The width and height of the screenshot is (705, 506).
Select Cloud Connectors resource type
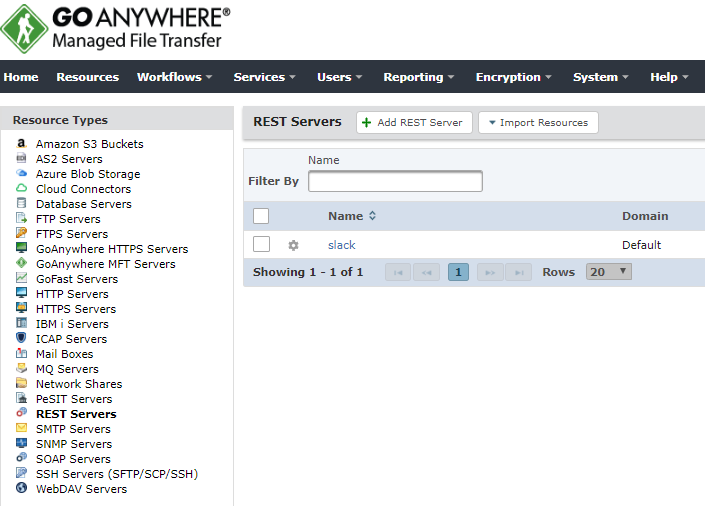point(84,189)
